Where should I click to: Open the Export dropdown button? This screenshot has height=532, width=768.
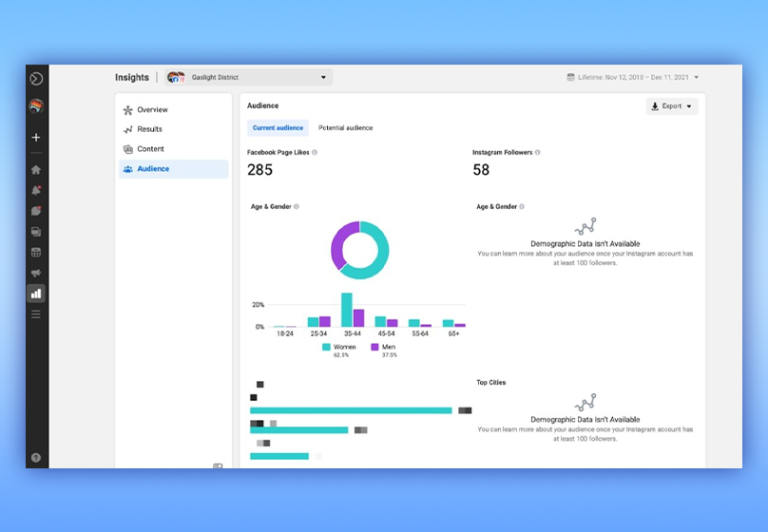(672, 106)
